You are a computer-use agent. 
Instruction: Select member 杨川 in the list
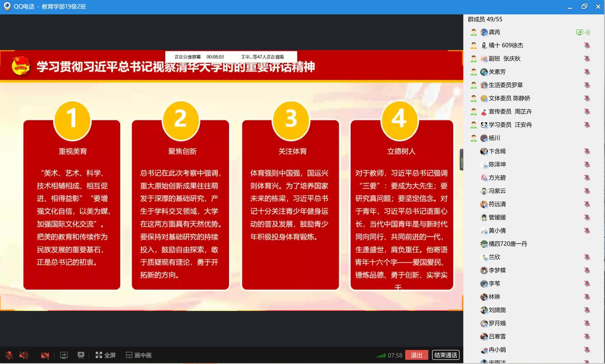tap(494, 138)
